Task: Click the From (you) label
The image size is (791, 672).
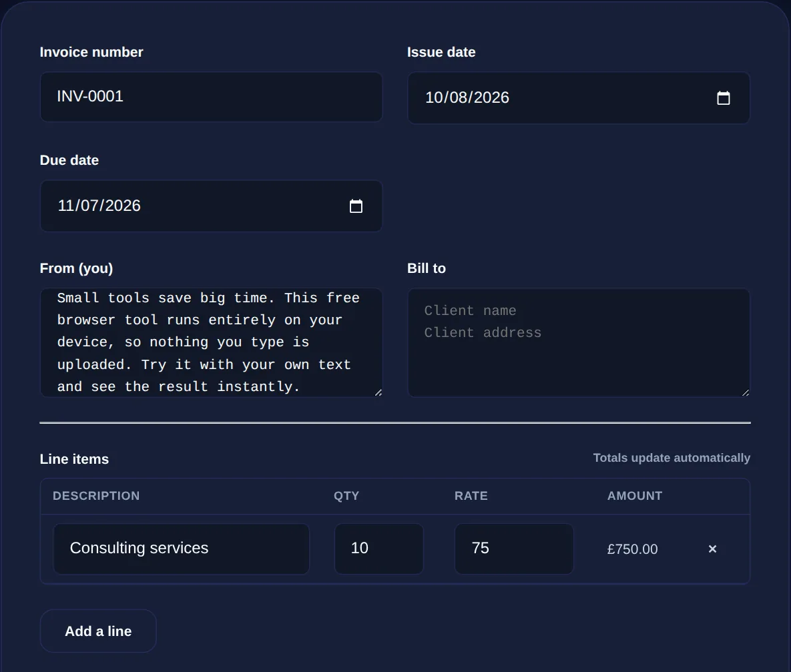Action: pyautogui.click(x=76, y=268)
